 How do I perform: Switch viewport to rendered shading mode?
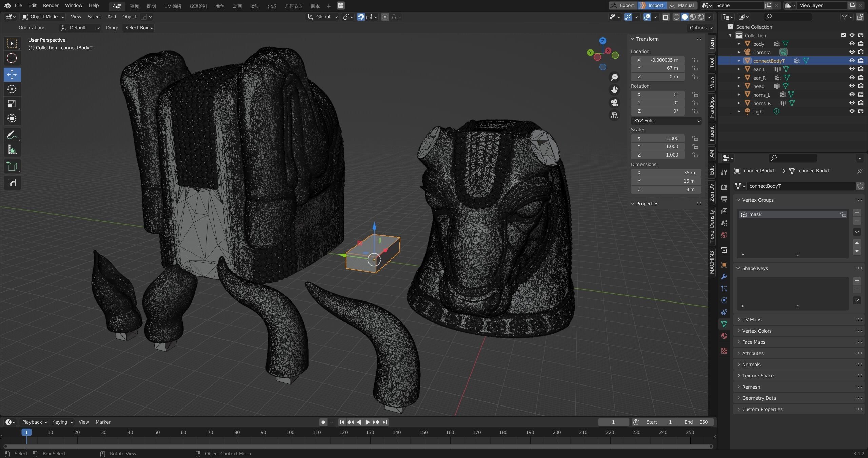[x=701, y=17]
